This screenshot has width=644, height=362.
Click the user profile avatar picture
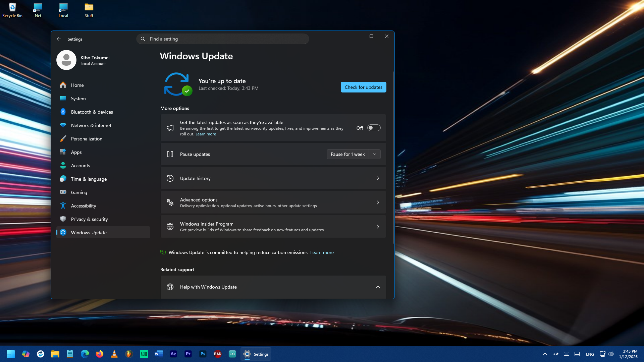66,60
